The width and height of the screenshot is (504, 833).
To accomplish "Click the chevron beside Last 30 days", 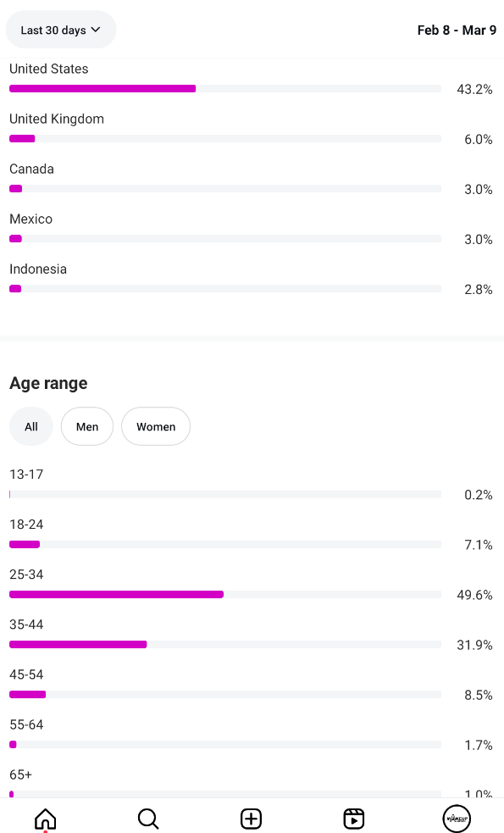I will tap(96, 30).
